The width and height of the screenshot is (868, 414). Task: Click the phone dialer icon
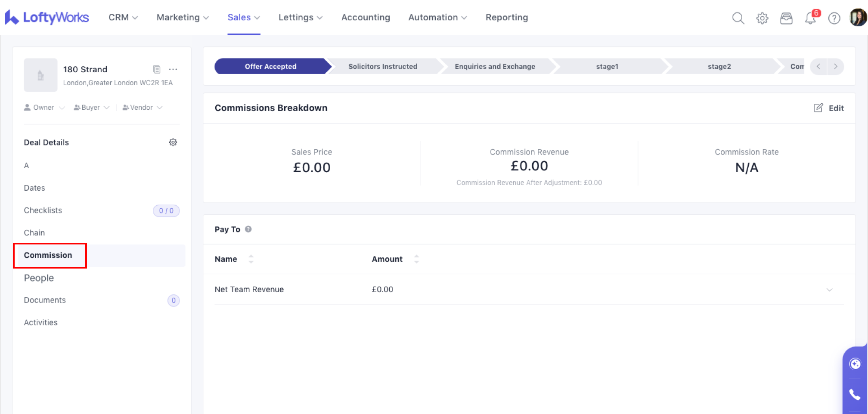click(855, 394)
